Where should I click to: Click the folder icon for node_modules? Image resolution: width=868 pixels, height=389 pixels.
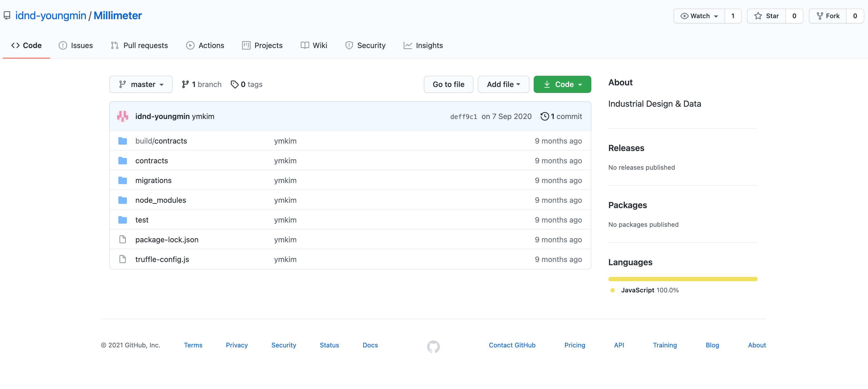coord(123,200)
